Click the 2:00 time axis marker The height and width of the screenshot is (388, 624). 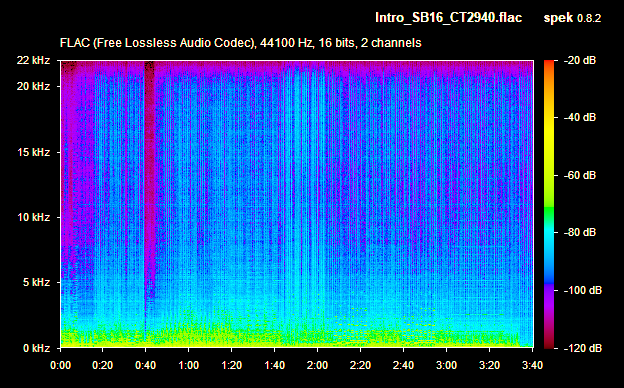point(317,365)
